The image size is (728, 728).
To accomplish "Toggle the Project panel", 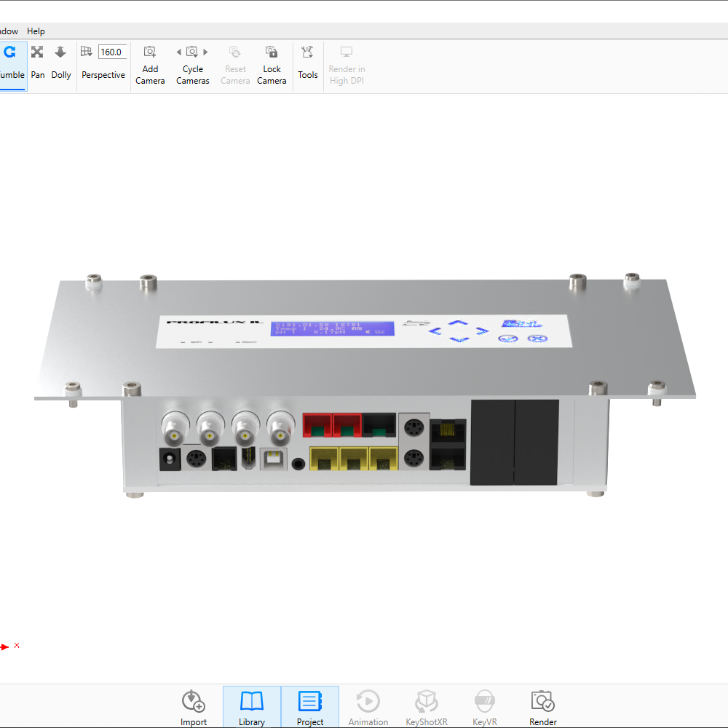I will click(310, 708).
